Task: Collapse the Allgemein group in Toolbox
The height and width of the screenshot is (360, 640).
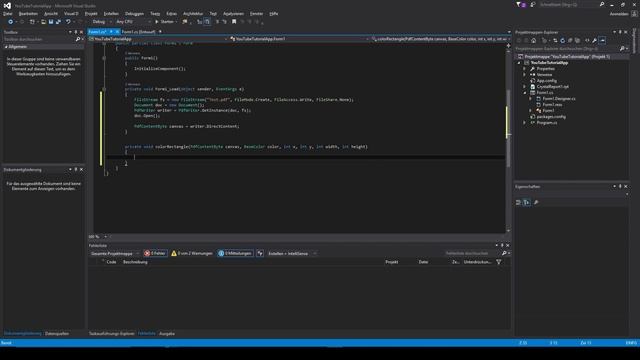Action: pos(6,47)
